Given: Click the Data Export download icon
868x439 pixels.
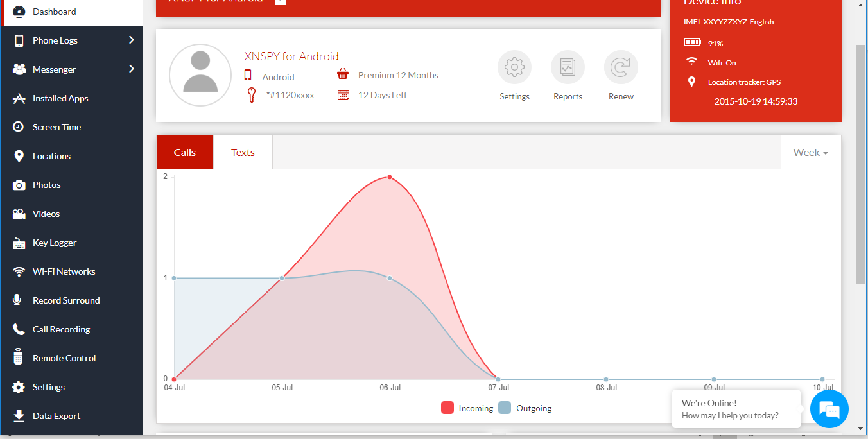Looking at the screenshot, I should click(19, 416).
